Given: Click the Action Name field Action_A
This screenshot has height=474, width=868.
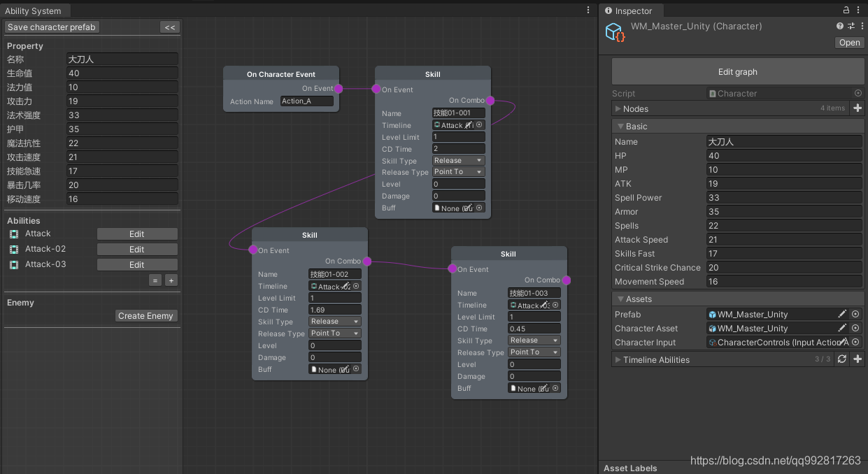Looking at the screenshot, I should point(307,101).
